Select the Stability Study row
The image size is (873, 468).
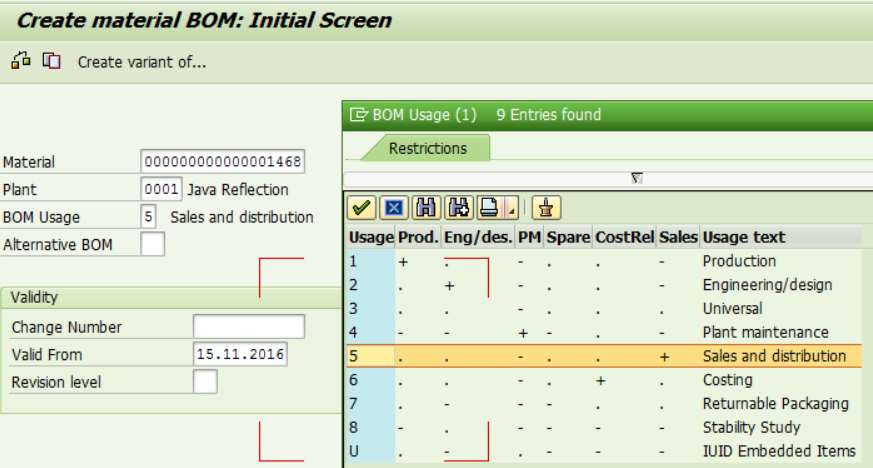coord(604,427)
